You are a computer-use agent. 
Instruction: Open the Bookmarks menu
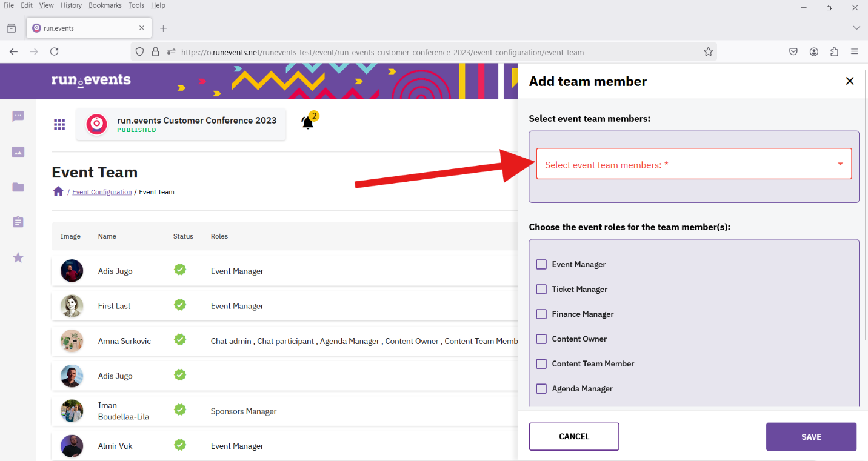coord(105,5)
